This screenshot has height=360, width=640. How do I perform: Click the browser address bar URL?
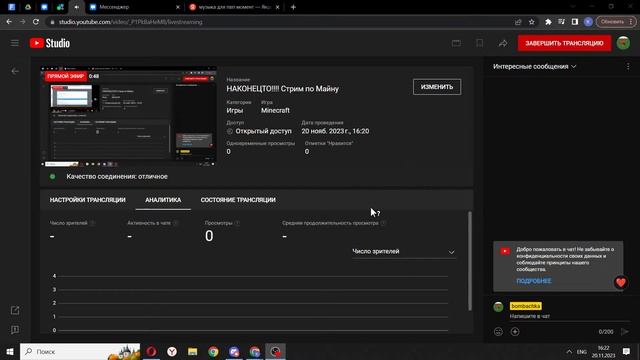point(131,22)
